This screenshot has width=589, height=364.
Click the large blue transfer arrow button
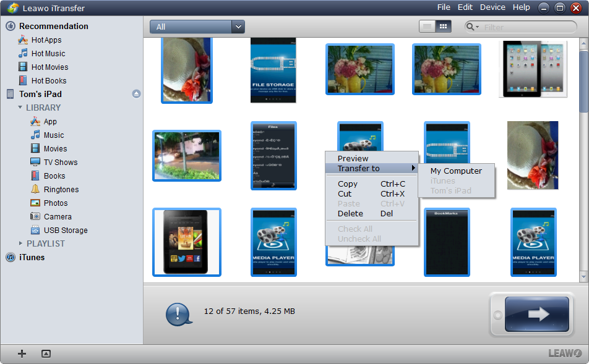[537, 314]
